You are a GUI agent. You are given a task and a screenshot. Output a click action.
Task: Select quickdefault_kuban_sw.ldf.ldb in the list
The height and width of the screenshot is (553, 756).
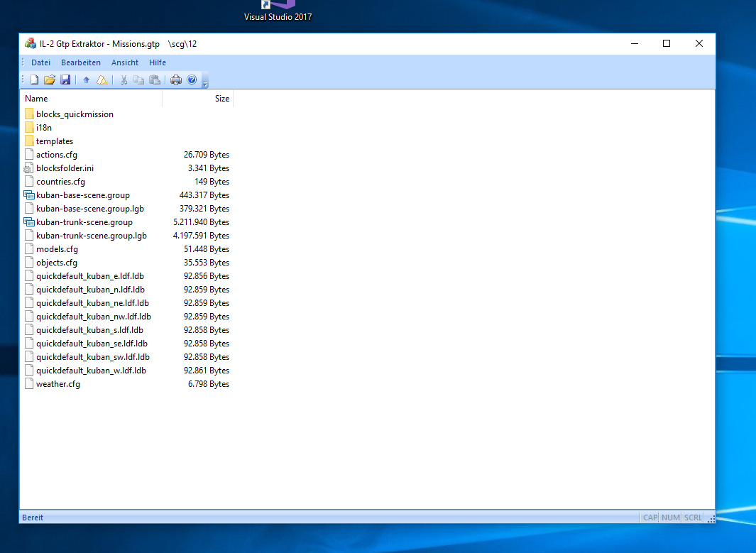point(93,357)
